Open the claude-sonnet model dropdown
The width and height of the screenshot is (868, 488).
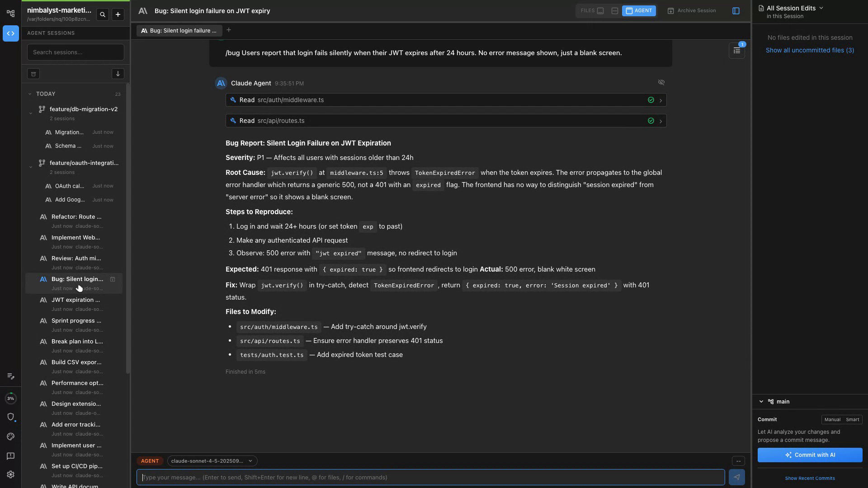pyautogui.click(x=212, y=461)
